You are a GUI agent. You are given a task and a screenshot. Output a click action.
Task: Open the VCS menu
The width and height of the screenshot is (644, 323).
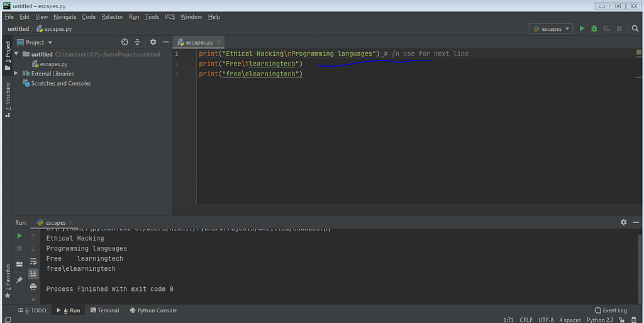(x=170, y=17)
